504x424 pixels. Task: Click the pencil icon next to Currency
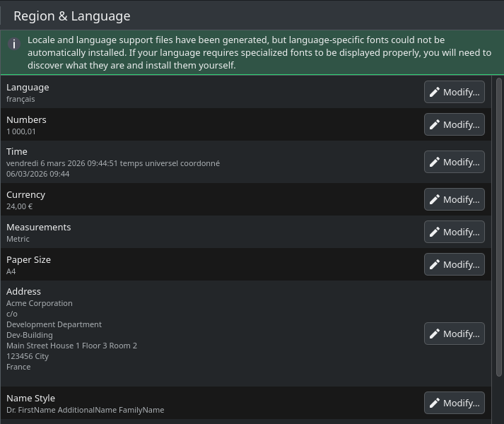[435, 199]
